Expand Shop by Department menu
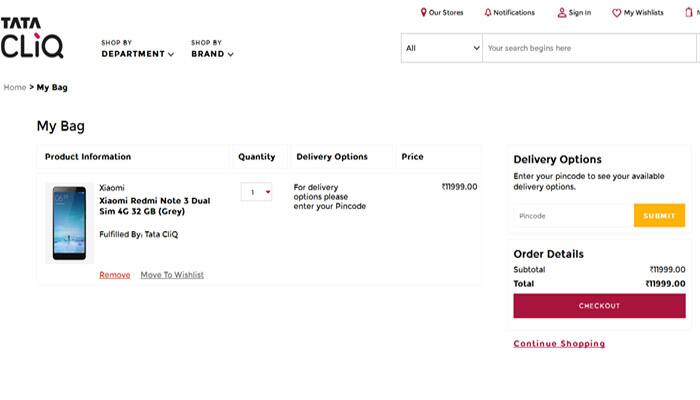This screenshot has width=700, height=400. pyautogui.click(x=138, y=49)
